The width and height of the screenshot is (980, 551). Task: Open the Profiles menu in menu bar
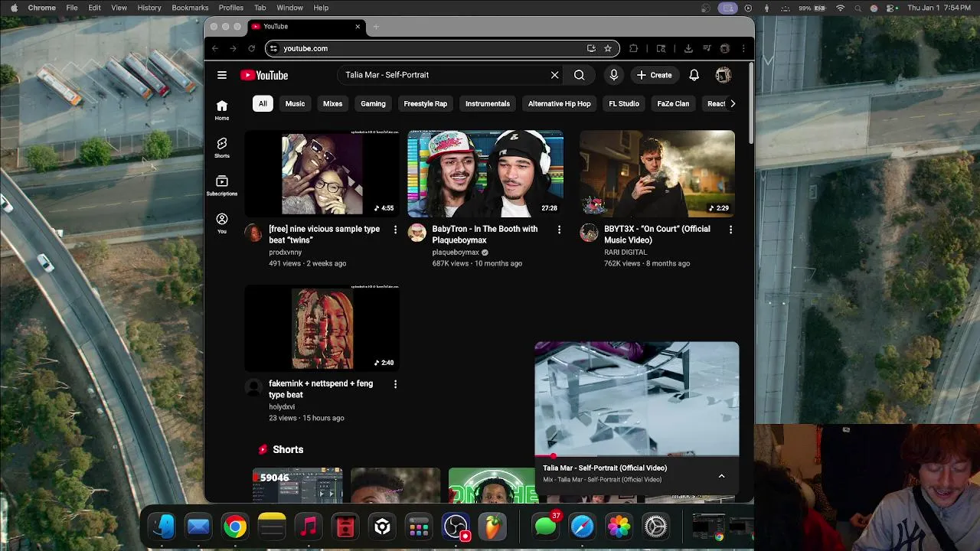[x=231, y=8]
